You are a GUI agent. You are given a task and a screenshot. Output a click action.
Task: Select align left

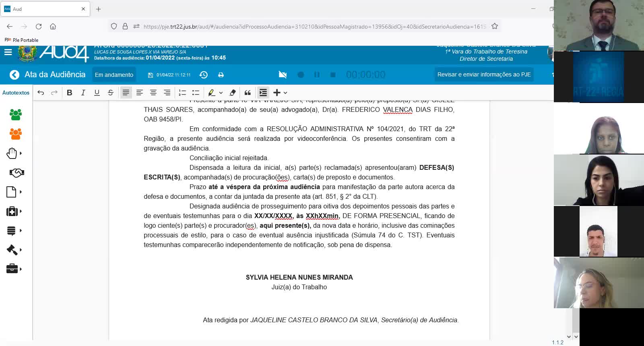[140, 93]
